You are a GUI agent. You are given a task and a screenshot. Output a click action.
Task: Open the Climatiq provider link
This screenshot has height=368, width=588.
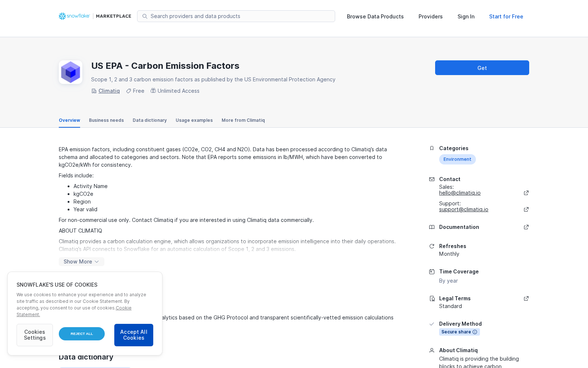coord(109,91)
